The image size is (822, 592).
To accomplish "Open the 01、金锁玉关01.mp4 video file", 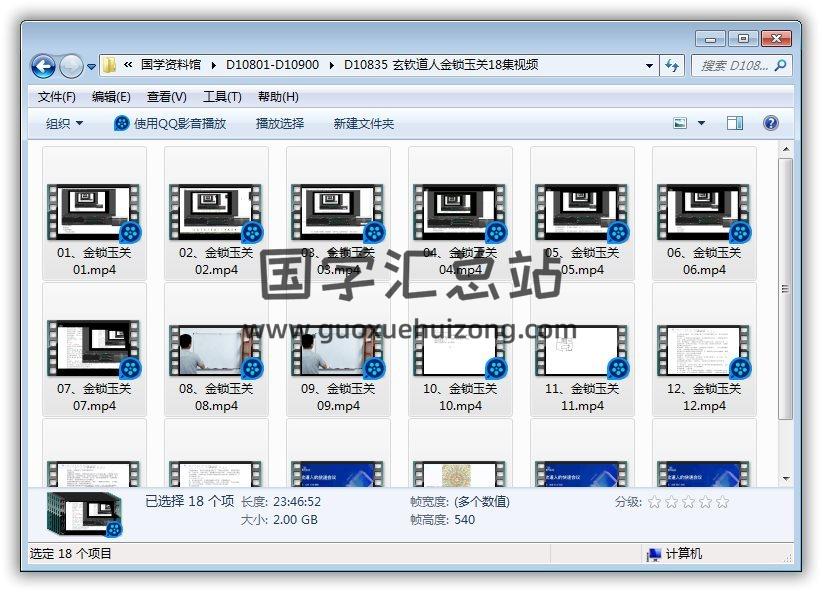I will [94, 215].
